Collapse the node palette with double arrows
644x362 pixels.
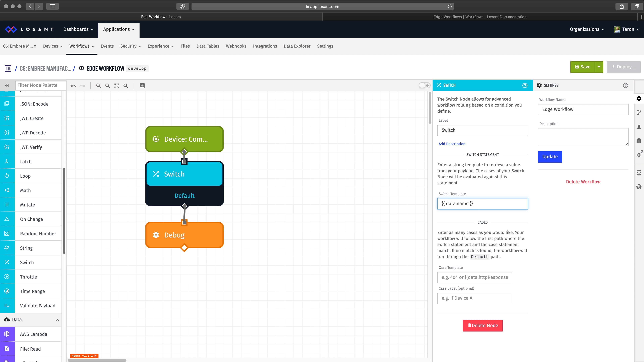coord(7,85)
